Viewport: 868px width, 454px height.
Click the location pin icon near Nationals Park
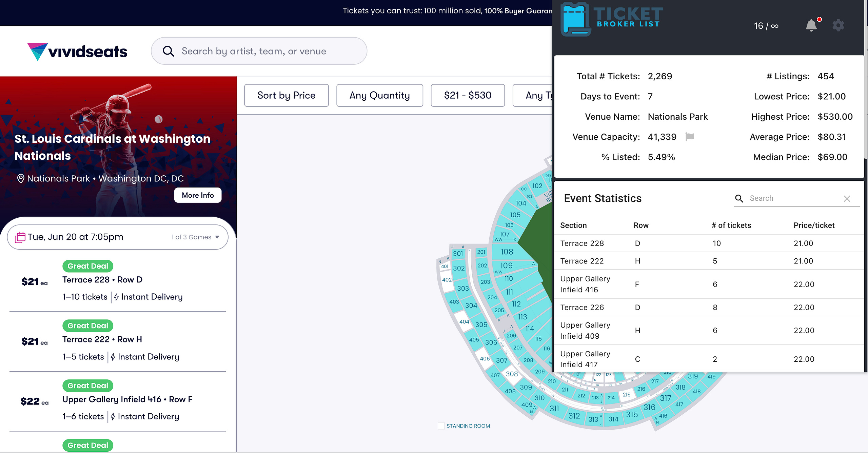[x=21, y=178]
